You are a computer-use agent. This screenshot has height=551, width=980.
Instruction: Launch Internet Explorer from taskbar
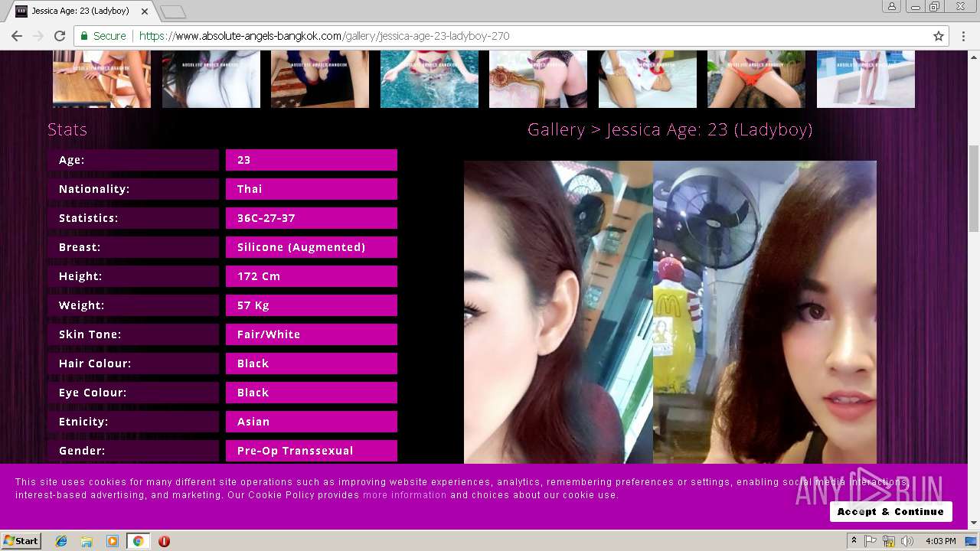point(61,541)
